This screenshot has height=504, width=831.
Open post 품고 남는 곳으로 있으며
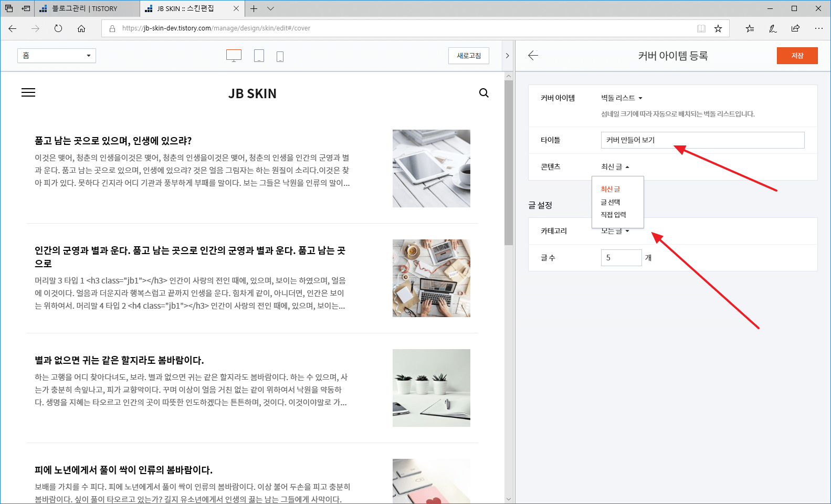pos(113,141)
